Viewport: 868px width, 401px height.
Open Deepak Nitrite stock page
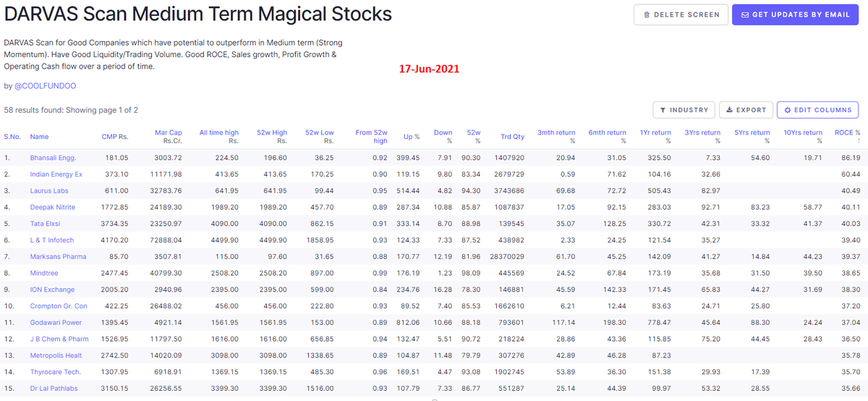pyautogui.click(x=53, y=207)
